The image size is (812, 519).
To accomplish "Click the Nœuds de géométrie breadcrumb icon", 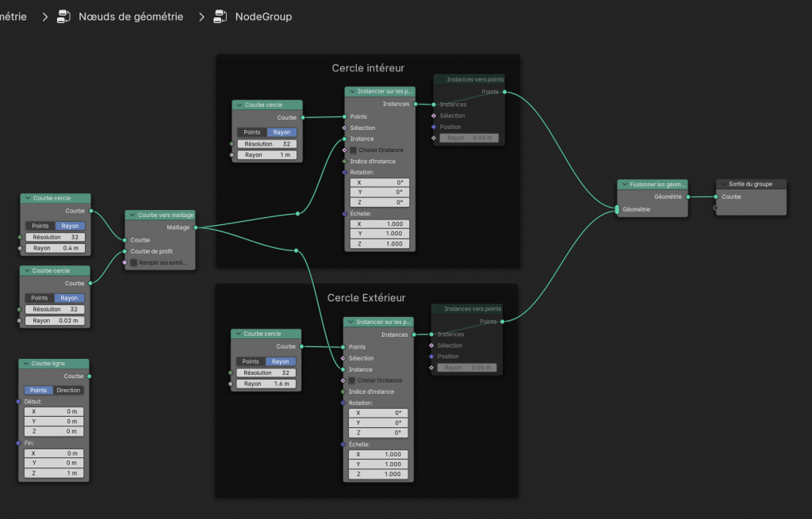I will [x=64, y=16].
